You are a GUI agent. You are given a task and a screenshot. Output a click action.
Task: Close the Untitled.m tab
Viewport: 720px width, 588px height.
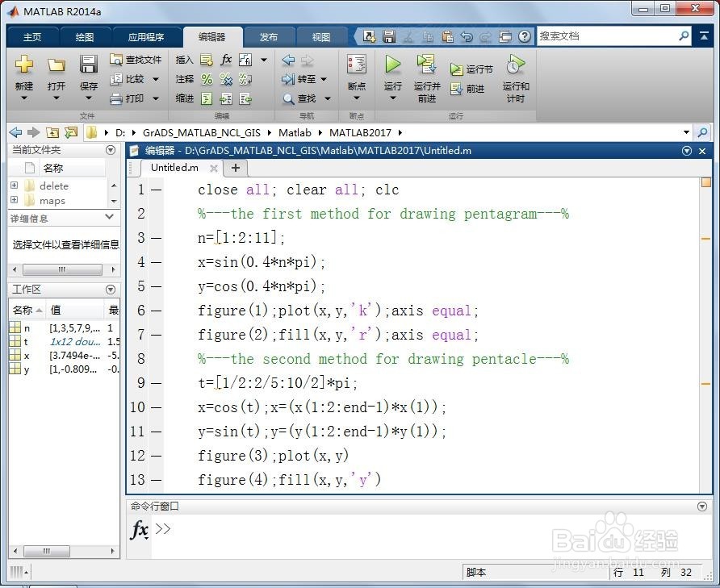(x=214, y=169)
